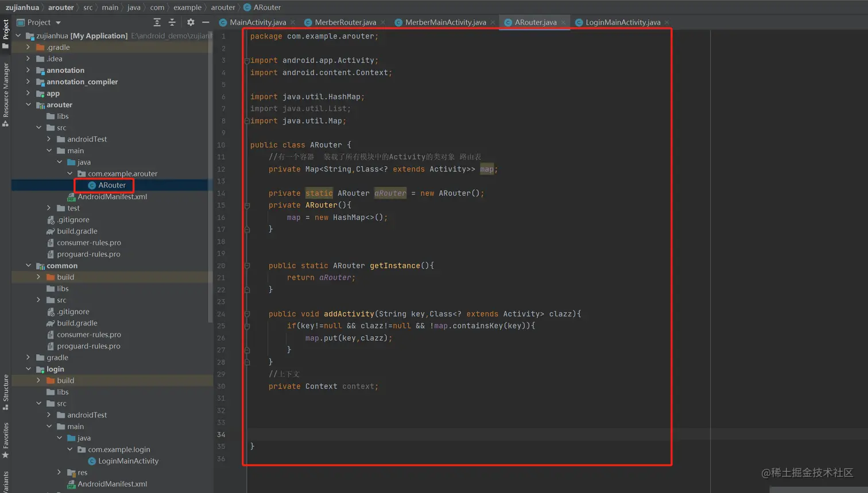868x493 pixels.
Task: Click the getInstance method name in code
Action: point(395,266)
